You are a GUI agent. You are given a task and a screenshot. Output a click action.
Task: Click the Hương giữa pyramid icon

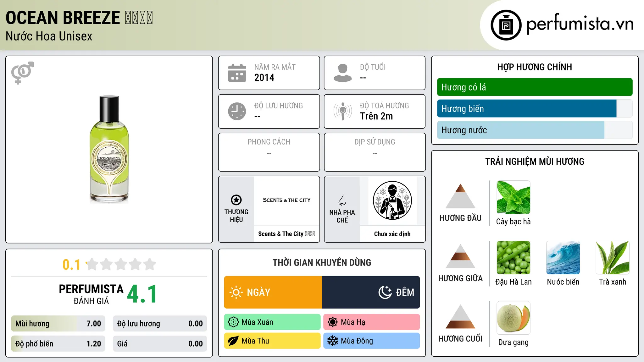click(460, 256)
